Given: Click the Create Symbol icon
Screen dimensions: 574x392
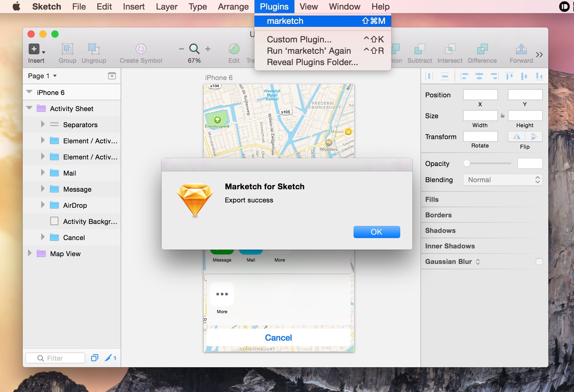Looking at the screenshot, I should coord(141,49).
